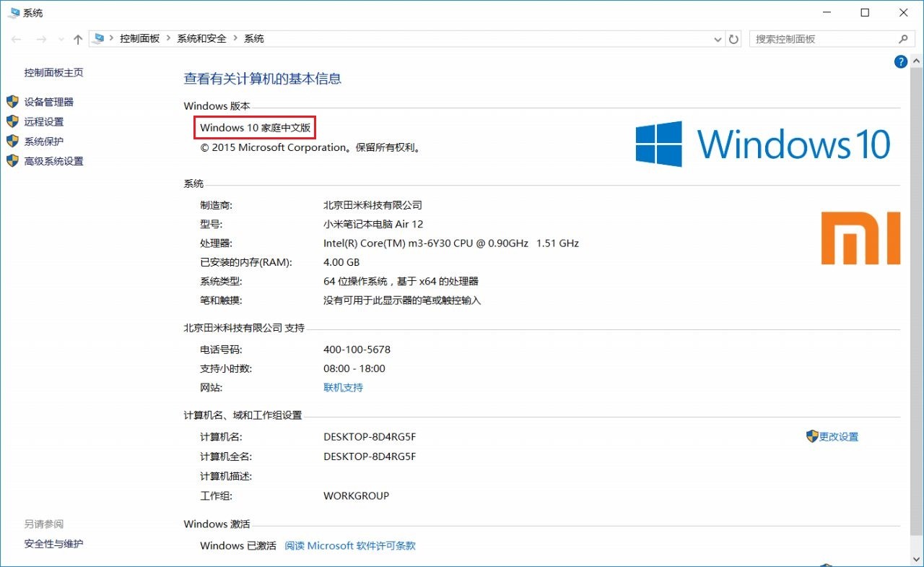Click the search magnifier icon

coord(903,39)
